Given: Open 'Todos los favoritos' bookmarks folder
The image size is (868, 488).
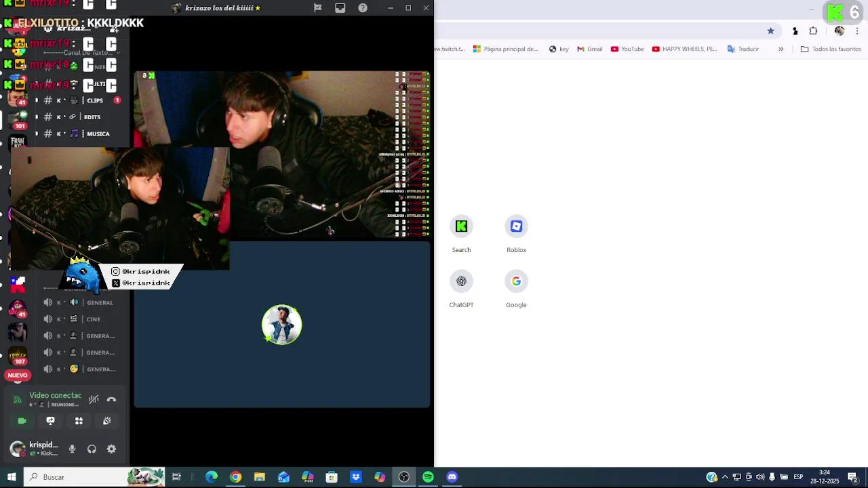Looking at the screenshot, I should point(831,49).
